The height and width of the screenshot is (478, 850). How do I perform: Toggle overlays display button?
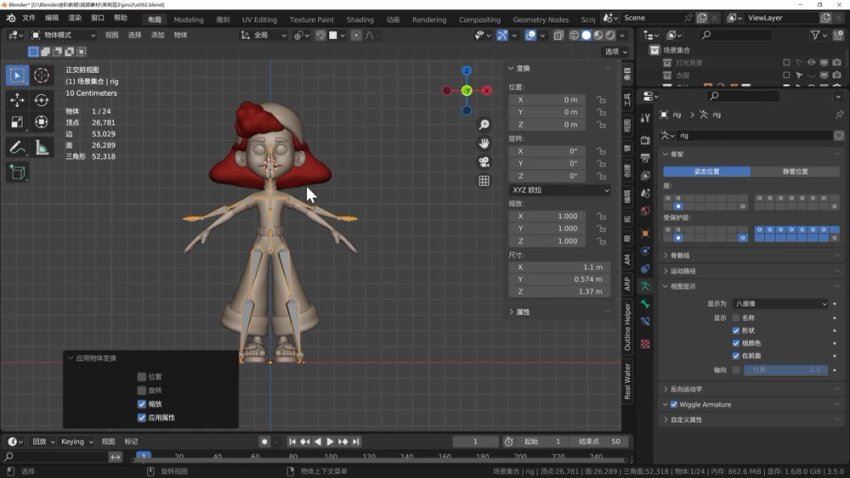[x=530, y=35]
